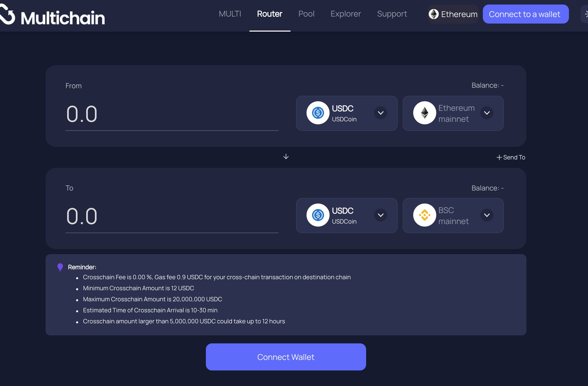Click the Pool tab

(306, 14)
